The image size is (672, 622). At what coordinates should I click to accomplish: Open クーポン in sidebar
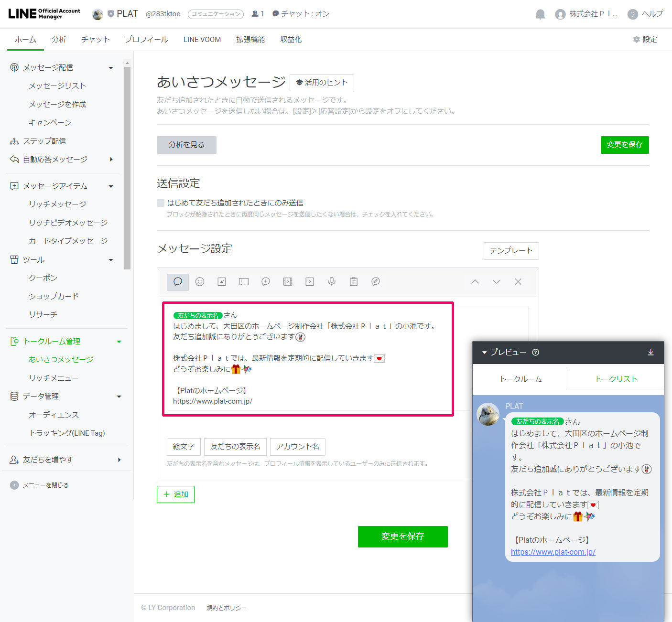(43, 278)
